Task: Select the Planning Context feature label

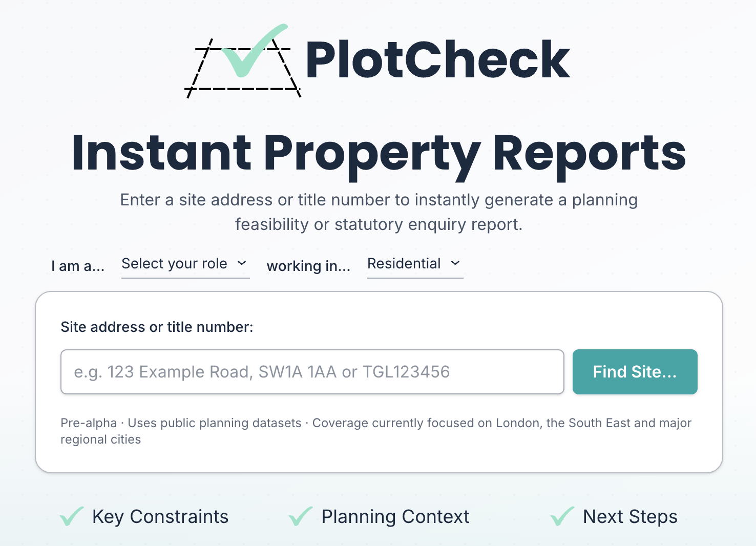Action: pyautogui.click(x=395, y=517)
